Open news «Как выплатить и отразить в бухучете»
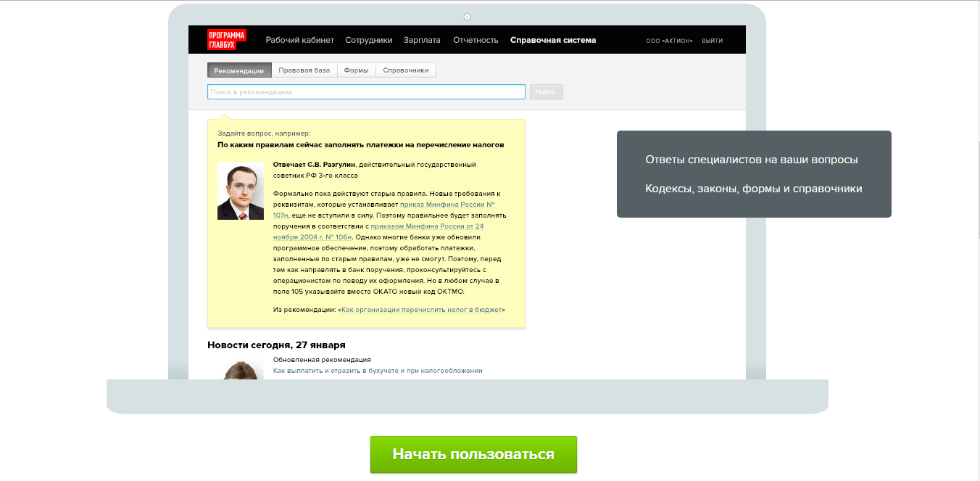Screen dimensions: 980x481 tap(377, 370)
